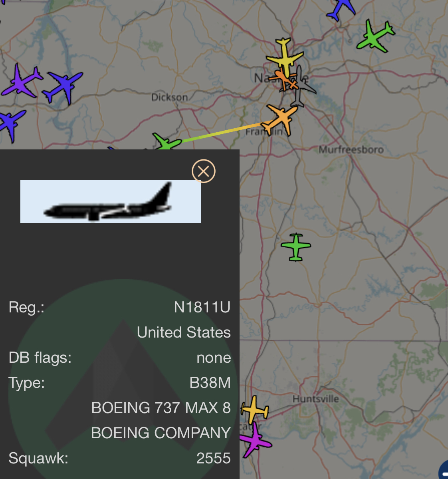The image size is (448, 479).
Task: Select the yellow aircraft north of Nashville
Action: click(x=285, y=57)
